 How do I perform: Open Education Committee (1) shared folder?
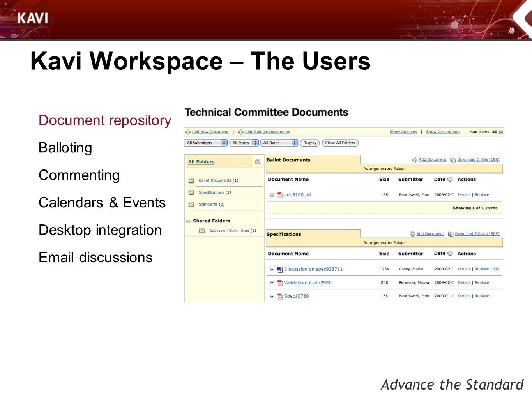[x=233, y=231]
